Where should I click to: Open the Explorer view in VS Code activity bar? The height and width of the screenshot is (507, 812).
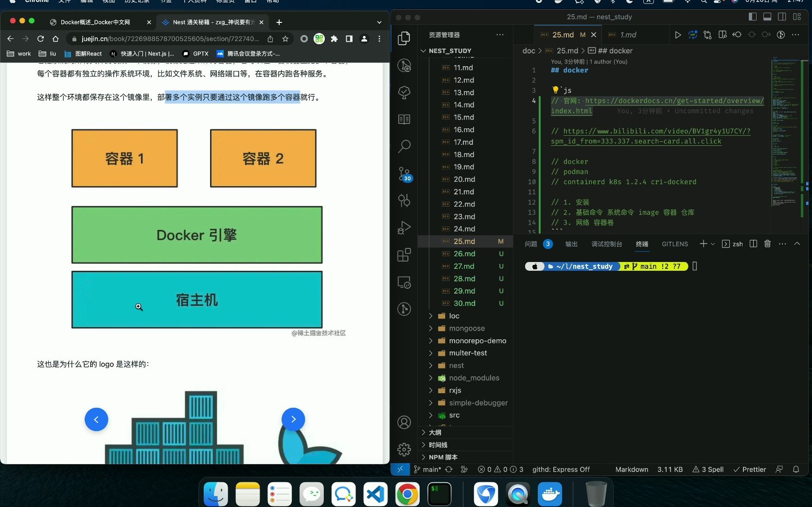[404, 38]
